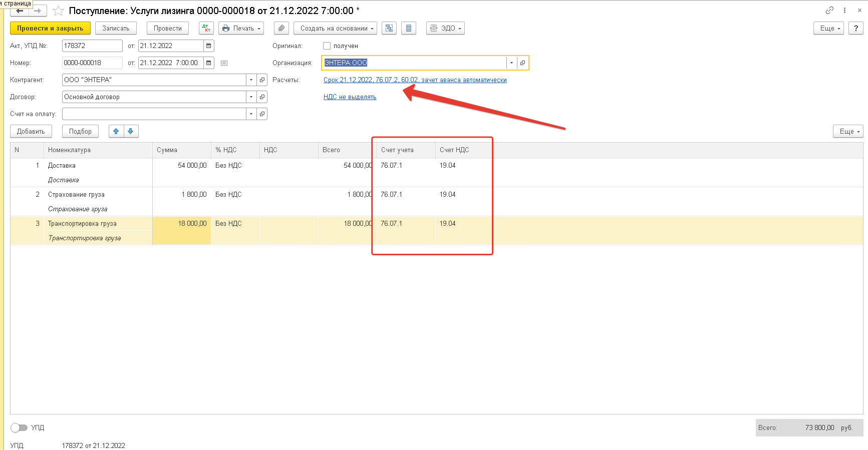Screen dimensions: 868x450
Task: Click the forward navigation arrow
Action: pos(38,11)
